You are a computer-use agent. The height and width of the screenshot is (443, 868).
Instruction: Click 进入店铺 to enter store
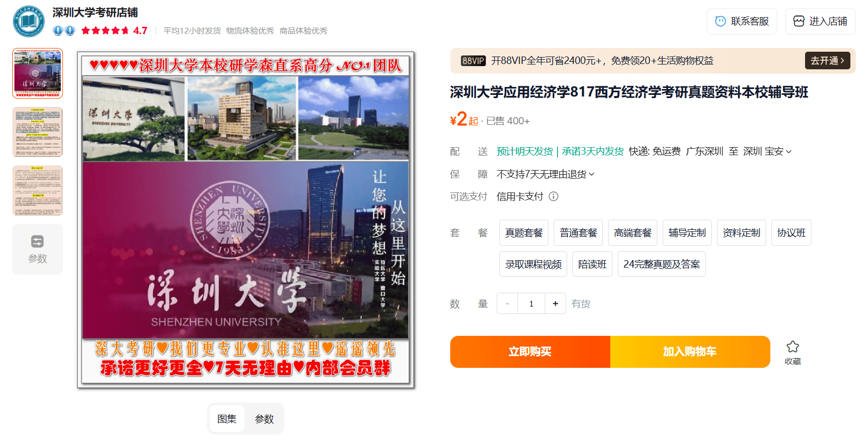(821, 21)
